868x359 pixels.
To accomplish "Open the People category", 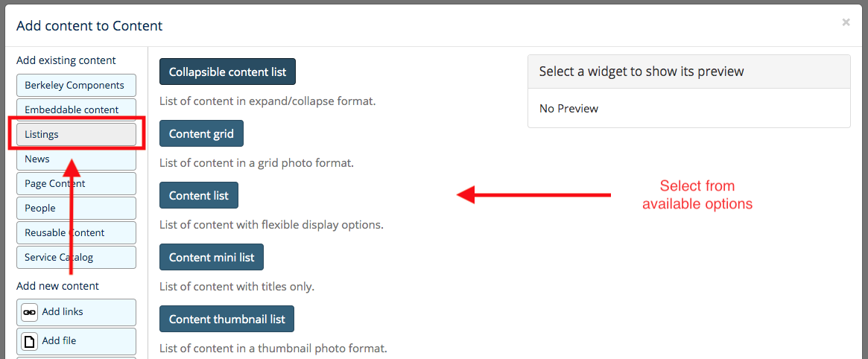I will (77, 208).
